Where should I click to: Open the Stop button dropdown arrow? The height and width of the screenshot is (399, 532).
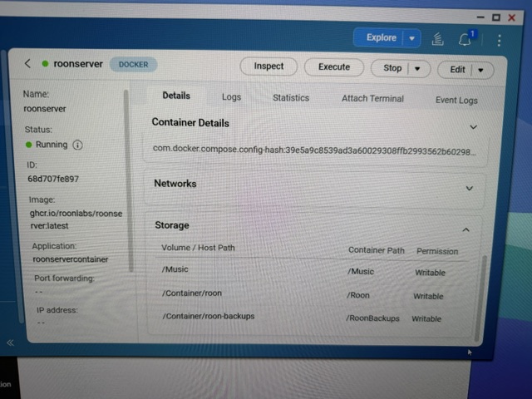coord(417,69)
